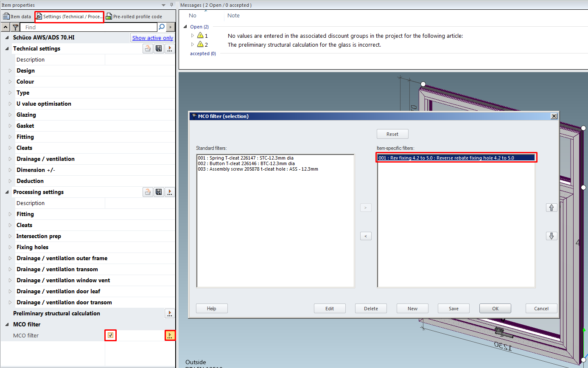Click the magnifier search icon in Find box
Viewport: 588px width, 368px height.
coord(162,27)
